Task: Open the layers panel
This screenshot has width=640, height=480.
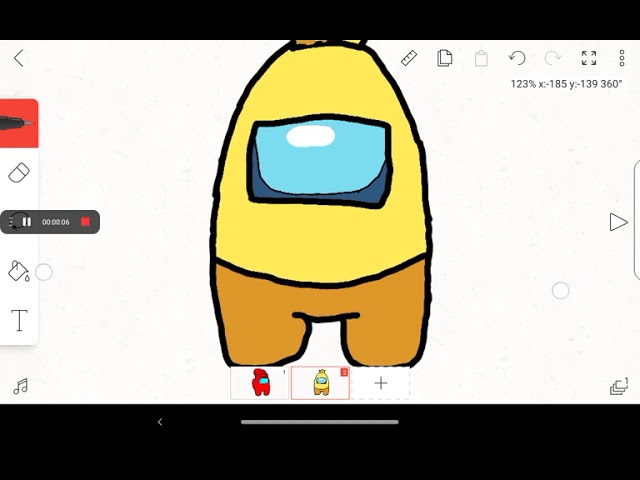Action: tap(619, 386)
